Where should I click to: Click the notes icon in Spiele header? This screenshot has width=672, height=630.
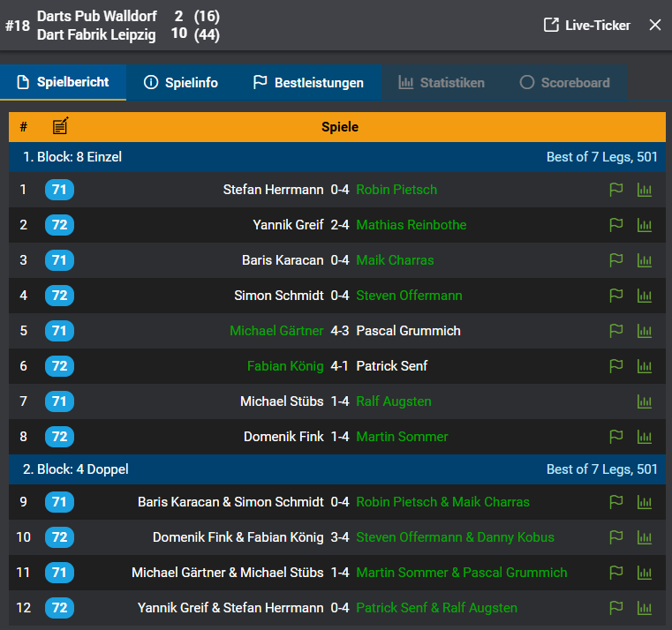click(60, 126)
